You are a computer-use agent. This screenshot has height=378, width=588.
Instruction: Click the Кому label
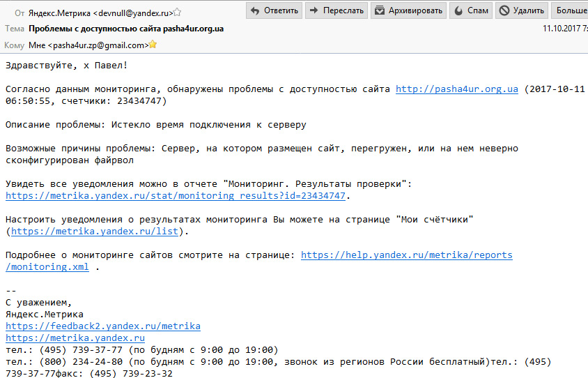pyautogui.click(x=14, y=45)
